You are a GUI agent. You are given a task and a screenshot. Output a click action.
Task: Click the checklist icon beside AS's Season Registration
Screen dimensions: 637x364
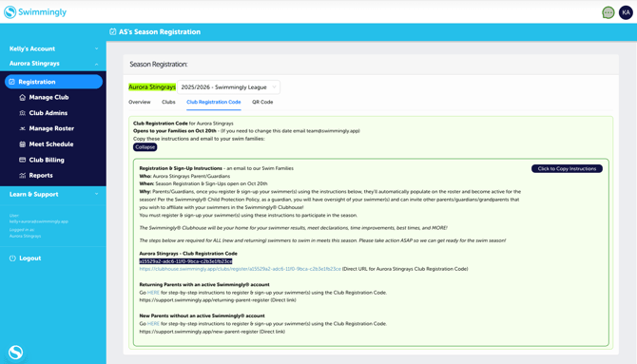point(112,31)
